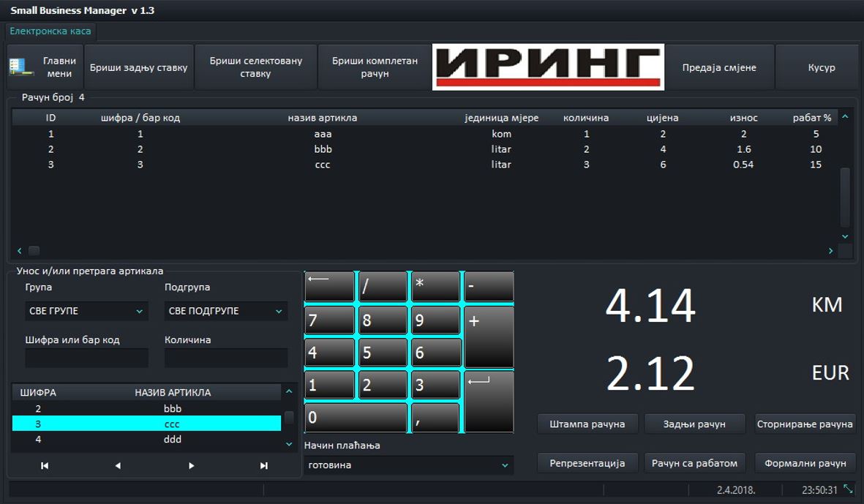Select article bbb in search list
Screen dimensions: 864x504
click(146, 409)
